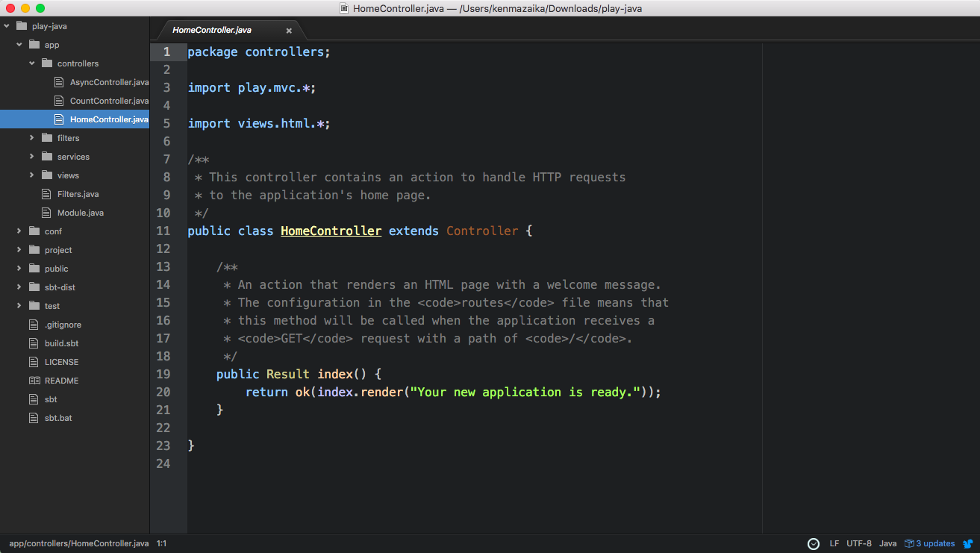Expand the views folder arrow

tap(32, 175)
